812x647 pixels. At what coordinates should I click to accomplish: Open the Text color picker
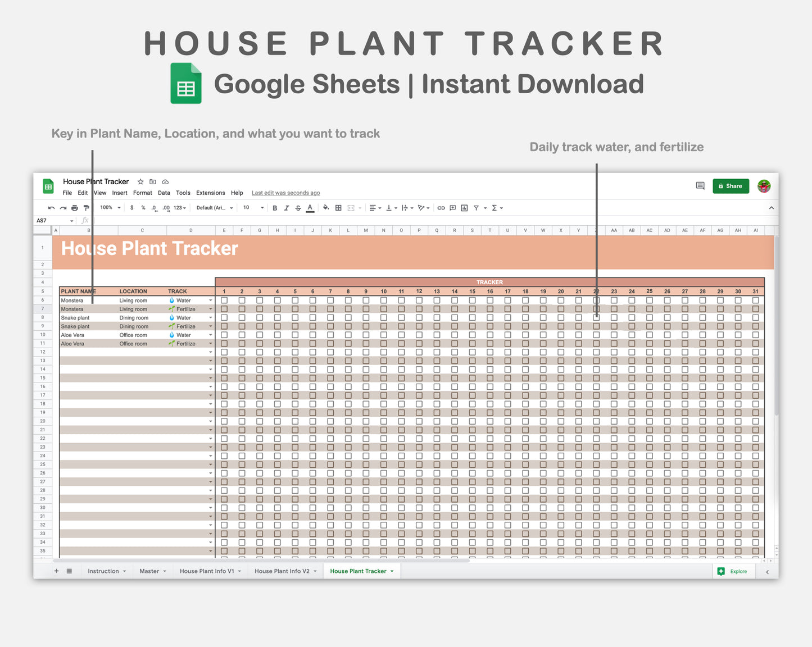310,208
